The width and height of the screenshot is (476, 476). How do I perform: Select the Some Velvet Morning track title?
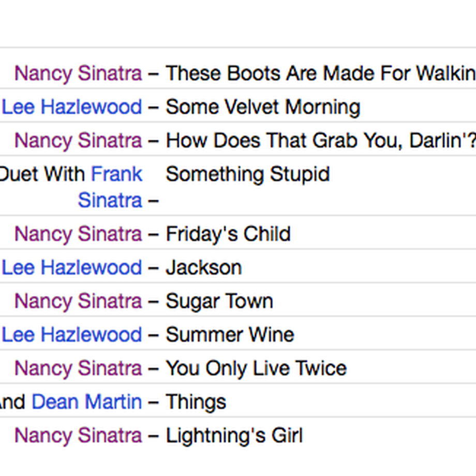263,108
